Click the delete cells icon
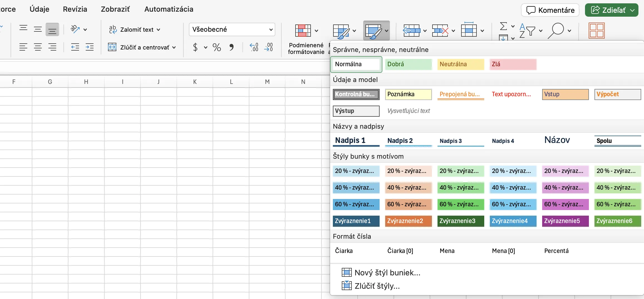 coord(440,31)
